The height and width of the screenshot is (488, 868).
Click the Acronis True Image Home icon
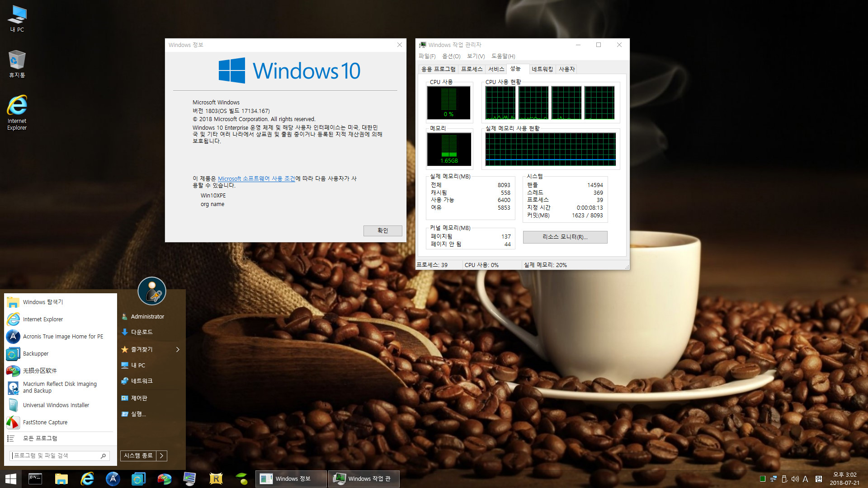pyautogui.click(x=13, y=336)
